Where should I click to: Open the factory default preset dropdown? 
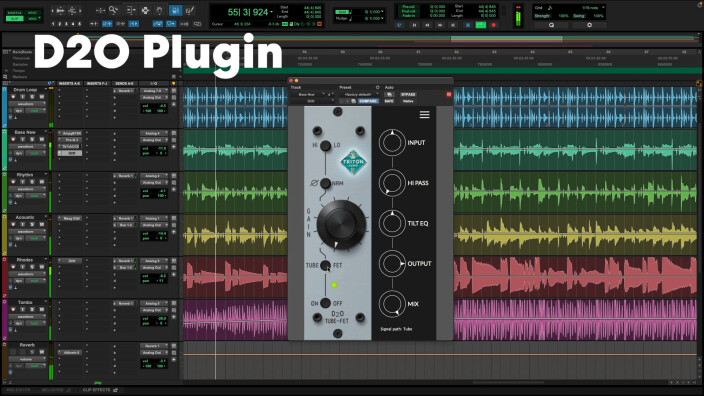click(x=359, y=95)
